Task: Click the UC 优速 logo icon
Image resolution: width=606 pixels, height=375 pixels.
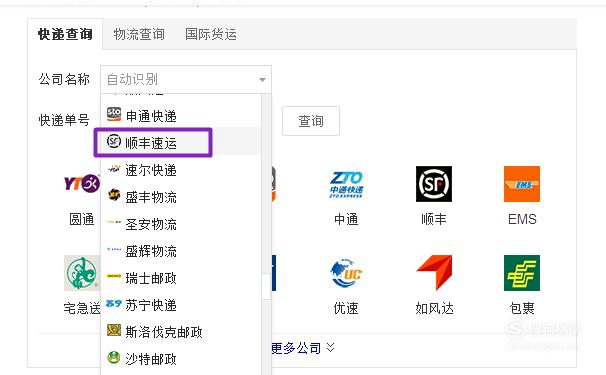Action: pyautogui.click(x=346, y=273)
